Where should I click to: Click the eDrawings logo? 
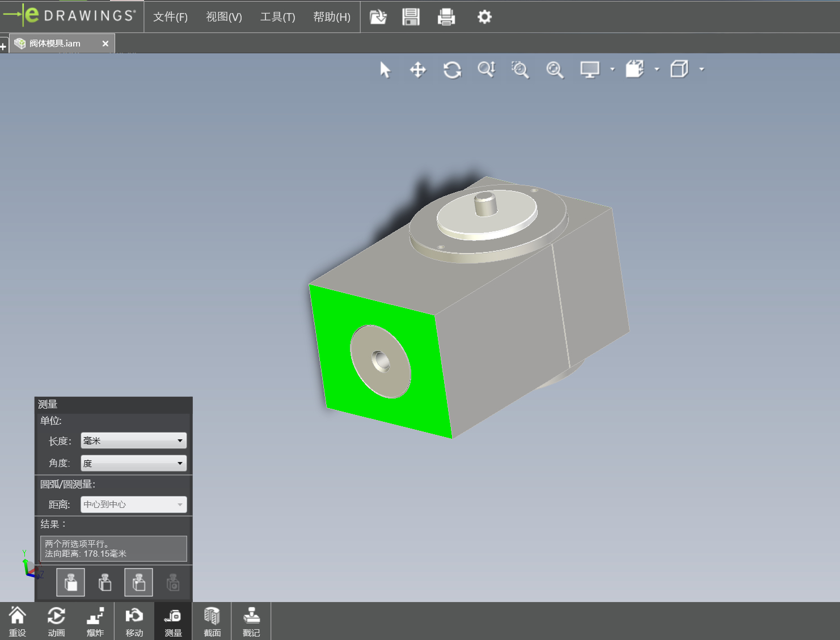70,15
